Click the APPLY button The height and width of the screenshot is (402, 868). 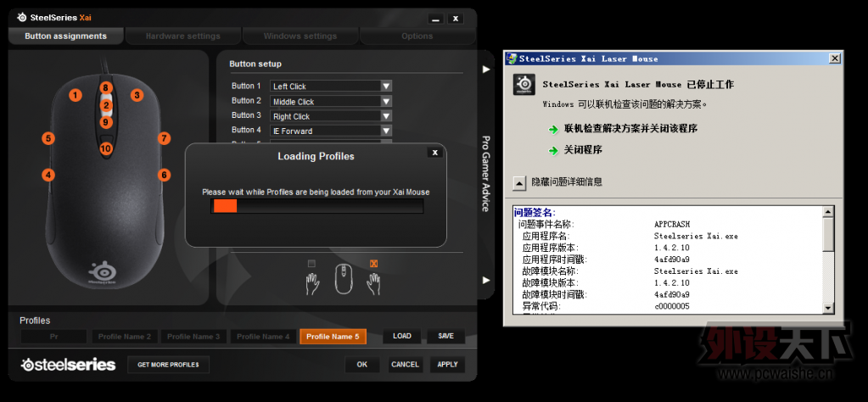(447, 365)
